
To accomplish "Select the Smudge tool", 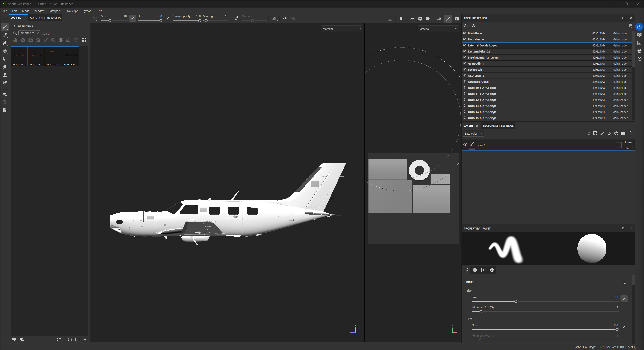I will [5, 67].
